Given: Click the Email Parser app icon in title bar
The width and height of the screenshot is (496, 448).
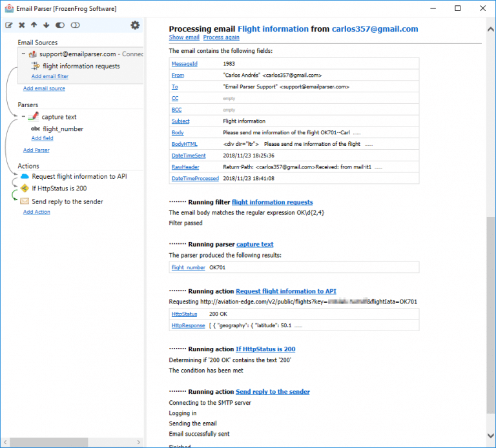Looking at the screenshot, I should click(x=9, y=8).
